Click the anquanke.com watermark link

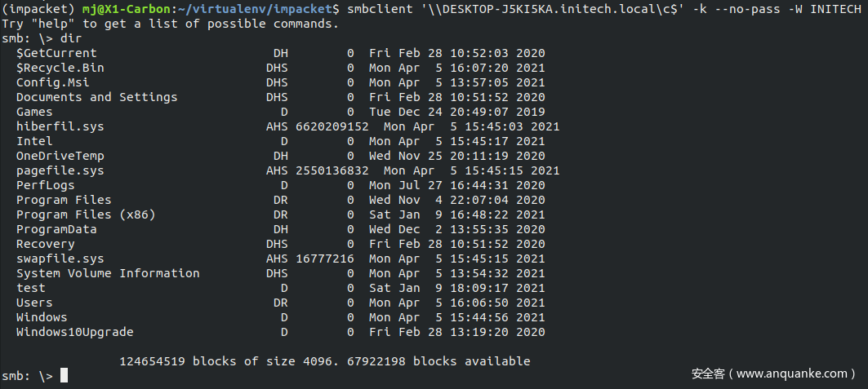[x=774, y=374]
